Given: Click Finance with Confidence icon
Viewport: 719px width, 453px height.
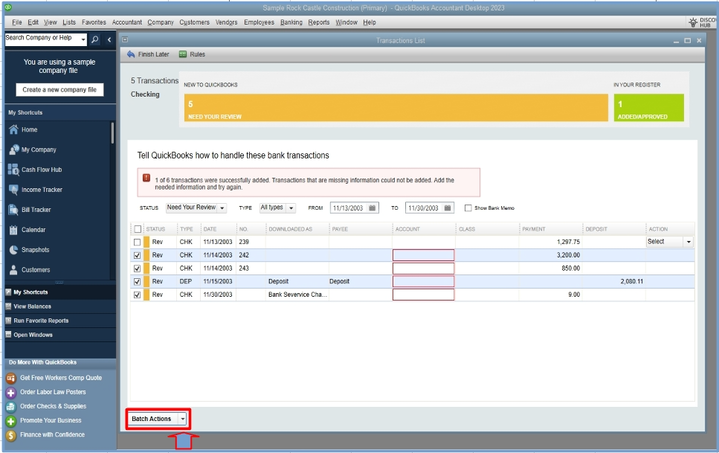Looking at the screenshot, I should [11, 435].
